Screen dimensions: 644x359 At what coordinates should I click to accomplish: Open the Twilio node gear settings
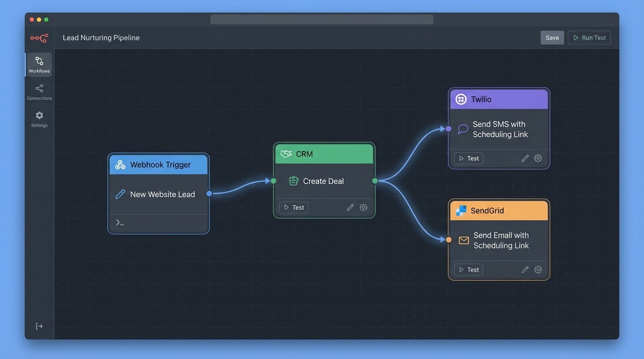tap(538, 158)
